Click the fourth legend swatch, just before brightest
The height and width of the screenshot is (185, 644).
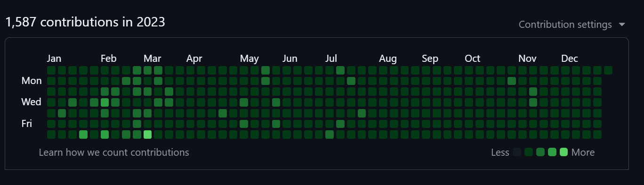click(x=552, y=152)
